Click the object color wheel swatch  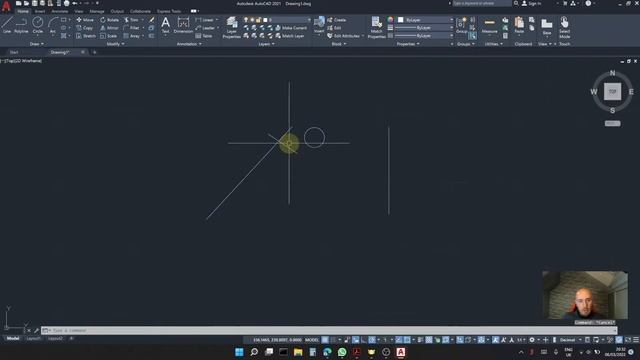click(390, 20)
